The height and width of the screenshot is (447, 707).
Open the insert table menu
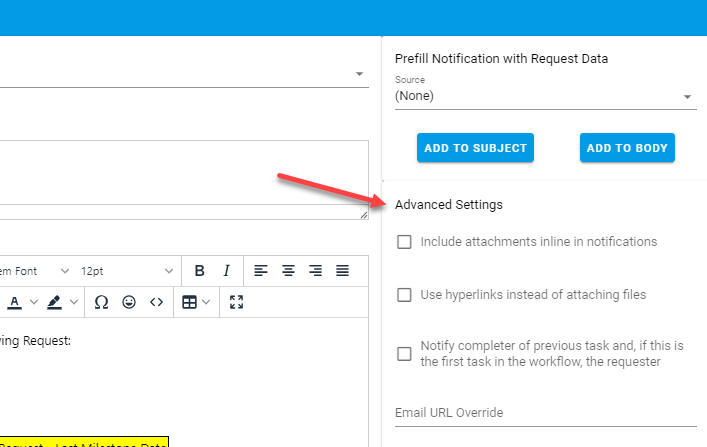[196, 302]
